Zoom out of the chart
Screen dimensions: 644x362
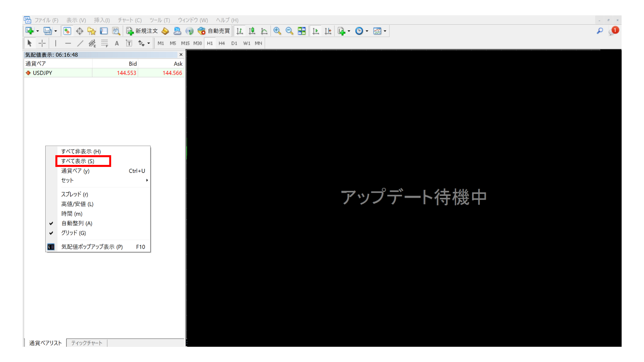pyautogui.click(x=289, y=31)
